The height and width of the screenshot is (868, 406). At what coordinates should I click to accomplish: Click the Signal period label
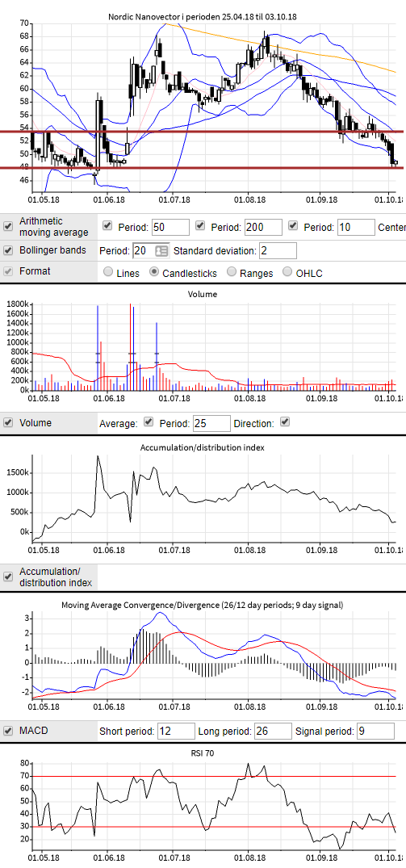pos(324,732)
